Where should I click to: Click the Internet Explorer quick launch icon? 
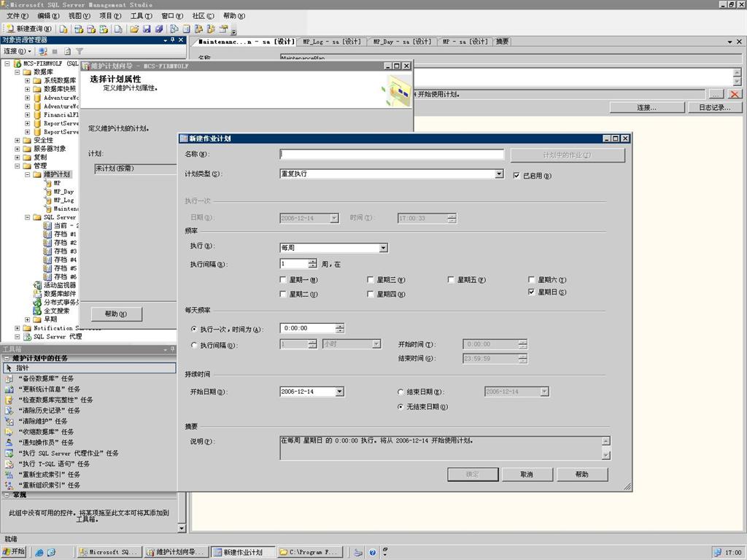(39, 553)
